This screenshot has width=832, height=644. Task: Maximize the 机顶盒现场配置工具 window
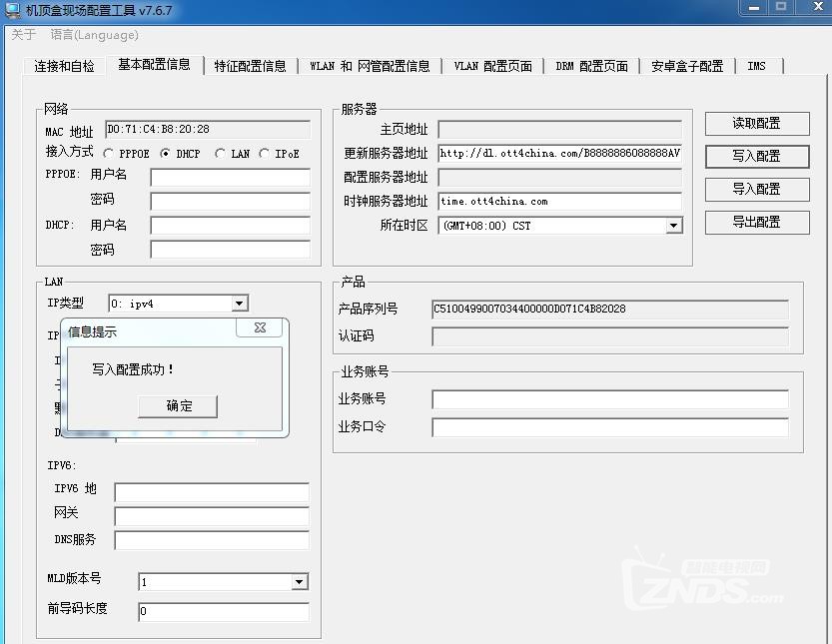click(x=780, y=7)
